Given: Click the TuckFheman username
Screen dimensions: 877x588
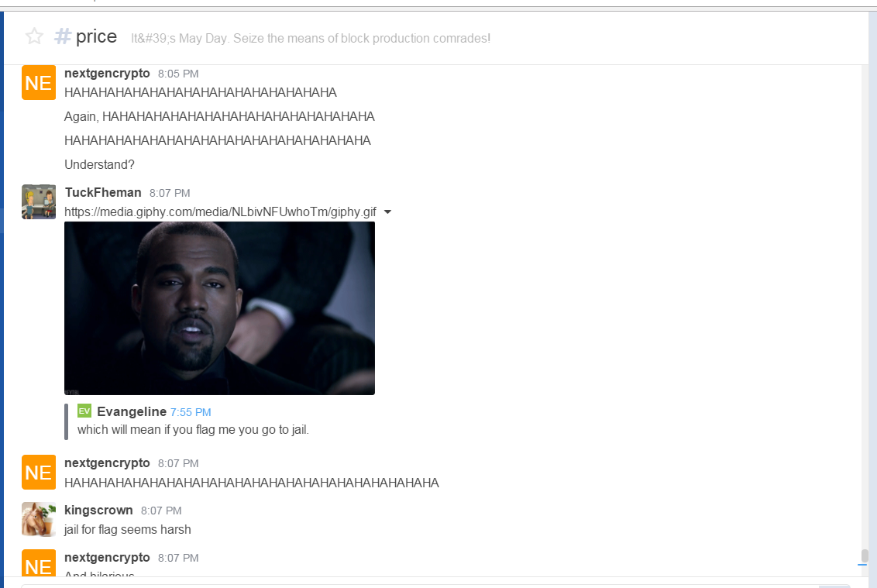Looking at the screenshot, I should [x=103, y=192].
